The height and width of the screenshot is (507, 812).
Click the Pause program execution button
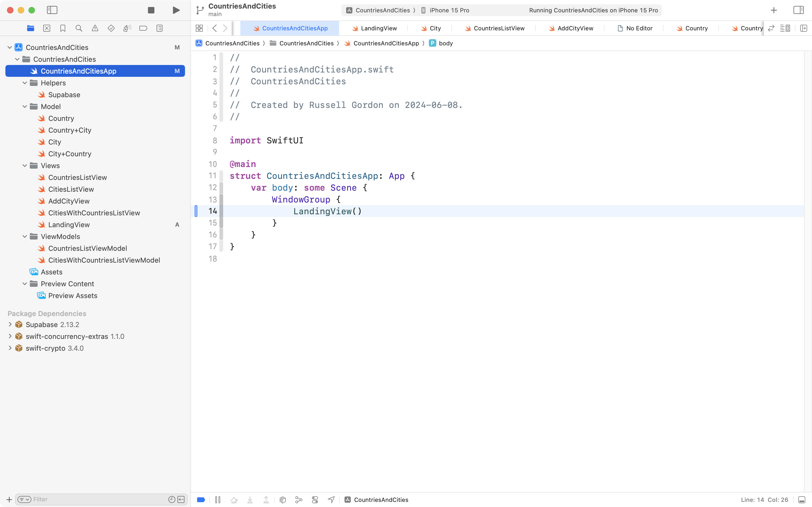(218, 500)
